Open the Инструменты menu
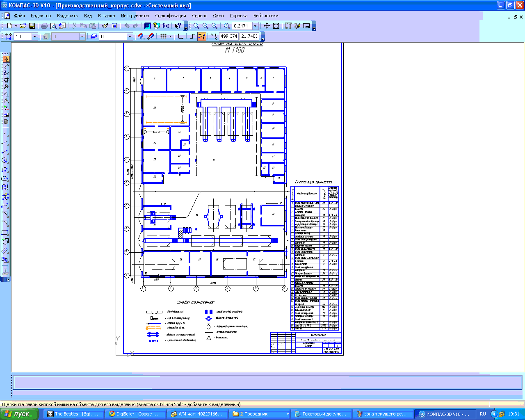 click(135, 16)
